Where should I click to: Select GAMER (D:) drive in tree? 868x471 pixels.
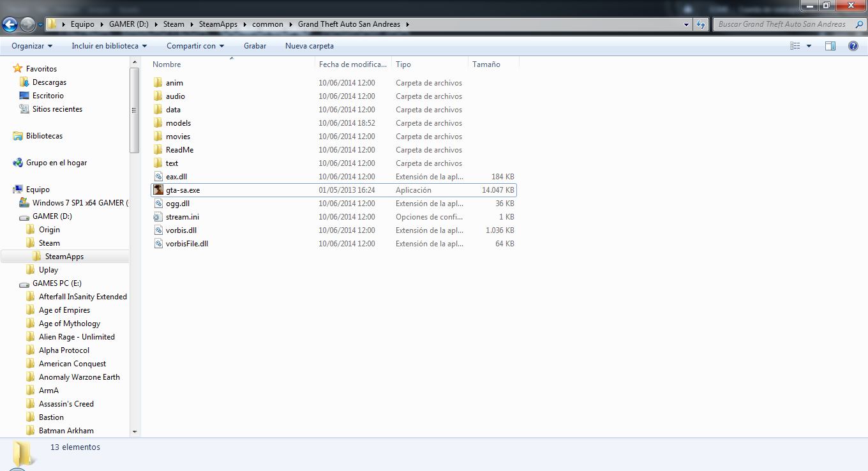[52, 216]
